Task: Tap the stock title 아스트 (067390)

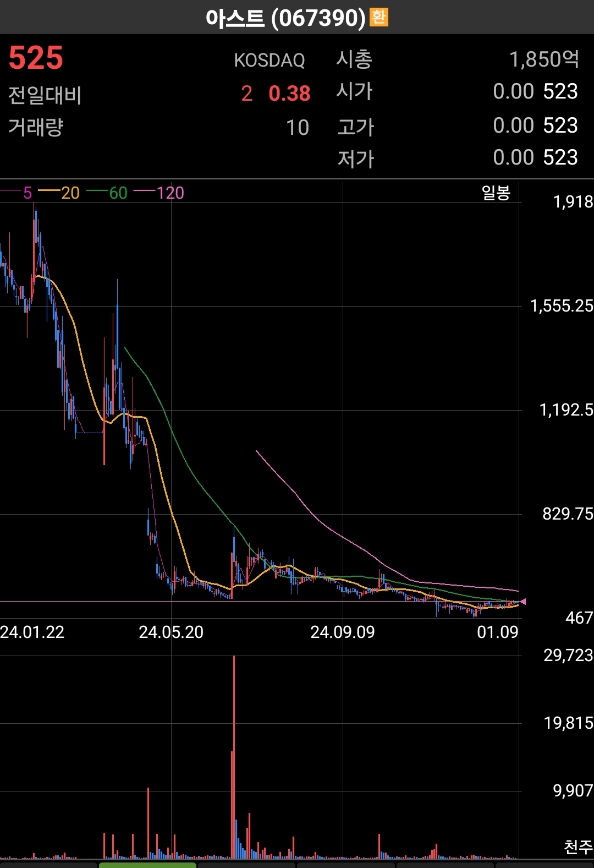Action: click(285, 18)
